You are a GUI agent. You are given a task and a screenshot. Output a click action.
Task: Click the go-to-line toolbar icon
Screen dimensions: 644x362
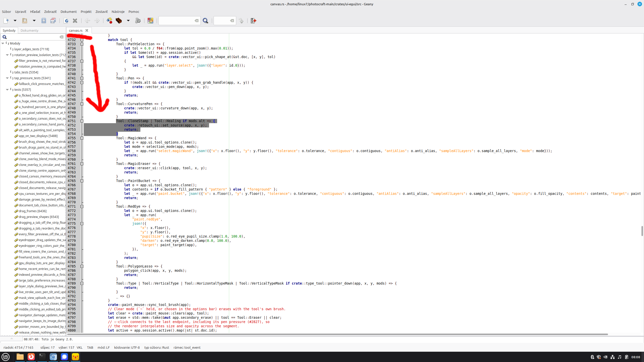tap(241, 21)
